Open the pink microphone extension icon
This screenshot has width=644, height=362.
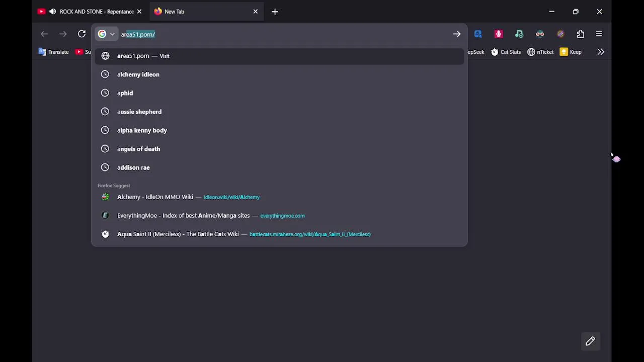pyautogui.click(x=499, y=34)
